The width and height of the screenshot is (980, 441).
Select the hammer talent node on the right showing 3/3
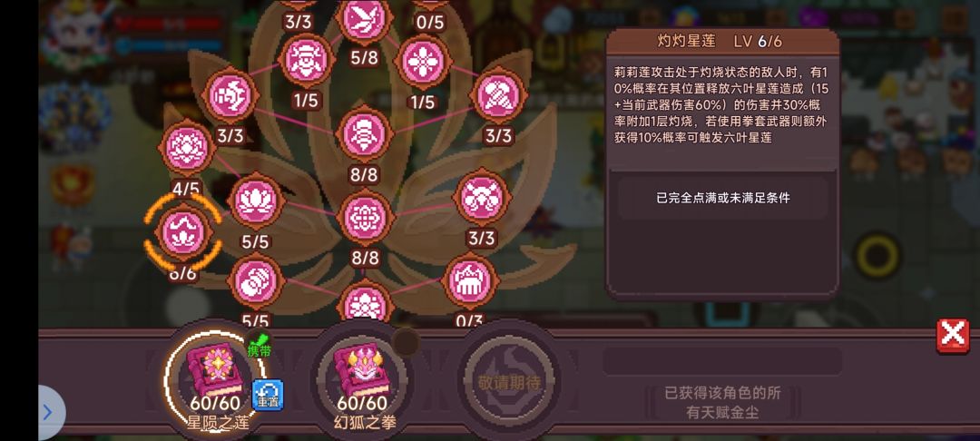pos(498,95)
